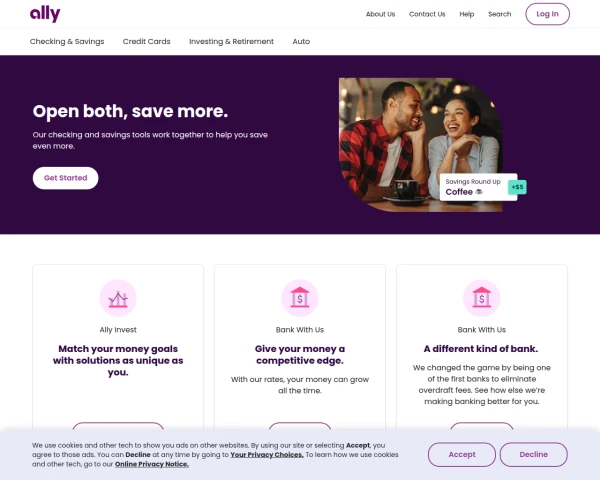
Task: Open Investing & Retirement menu
Action: click(x=232, y=41)
